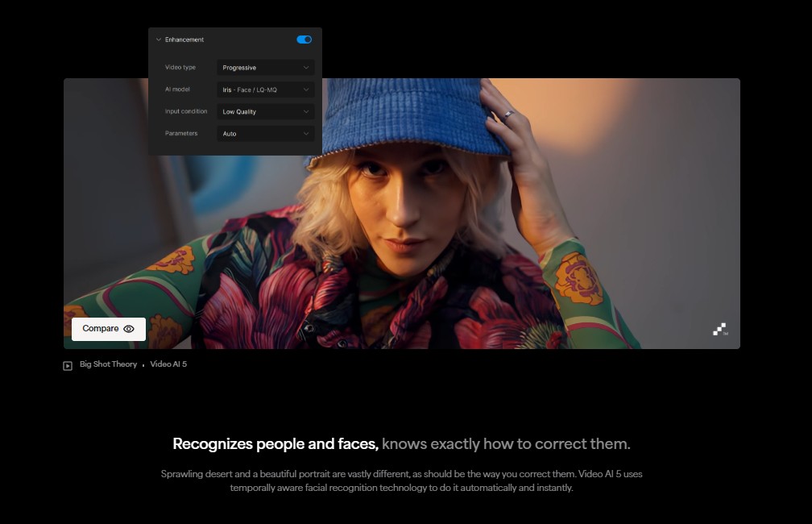Open the Video type Progressive dropdown
This screenshot has height=524, width=812.
(x=265, y=68)
